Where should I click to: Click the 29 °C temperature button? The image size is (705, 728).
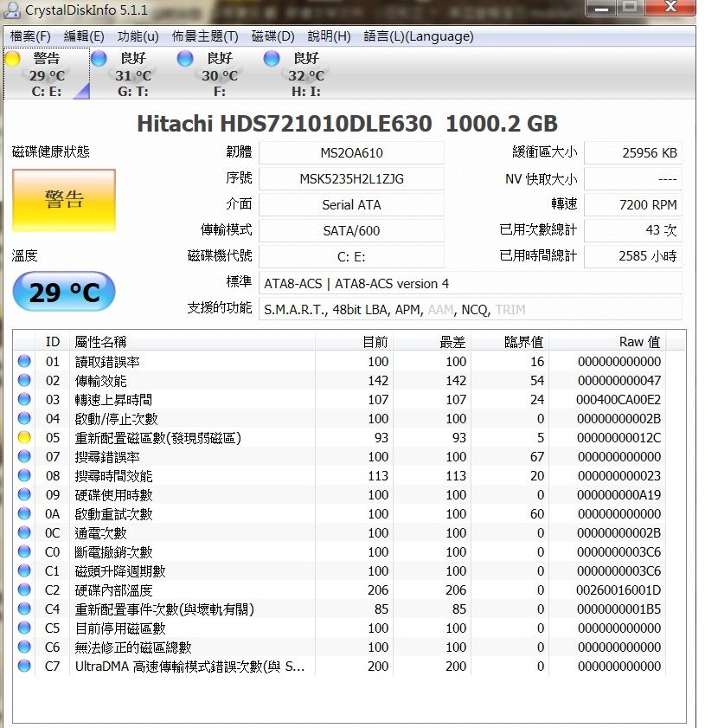[x=64, y=292]
